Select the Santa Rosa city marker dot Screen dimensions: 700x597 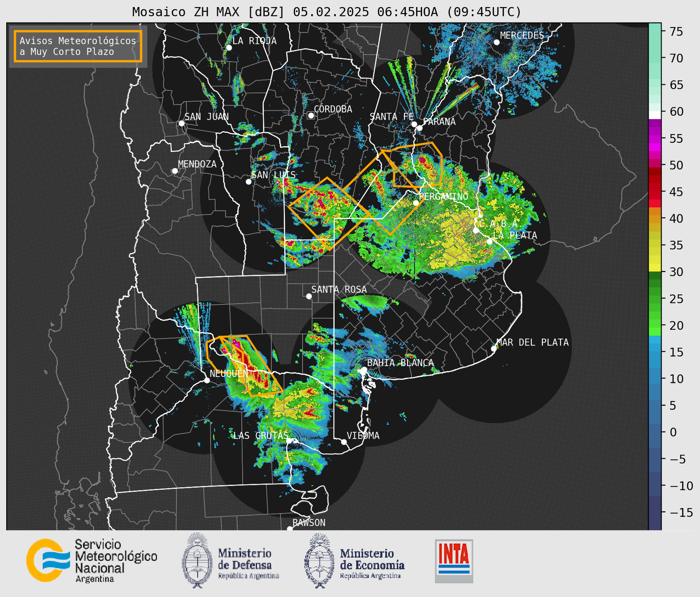(x=309, y=296)
